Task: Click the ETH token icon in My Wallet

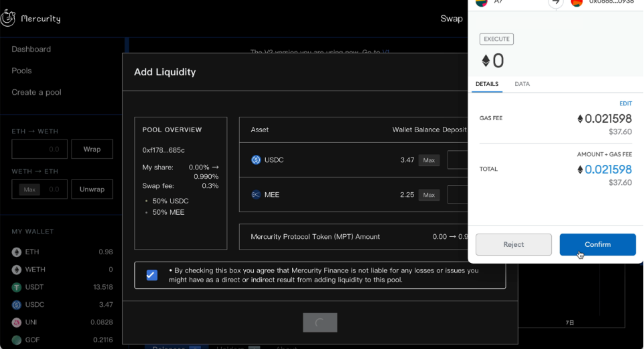Action: (17, 252)
